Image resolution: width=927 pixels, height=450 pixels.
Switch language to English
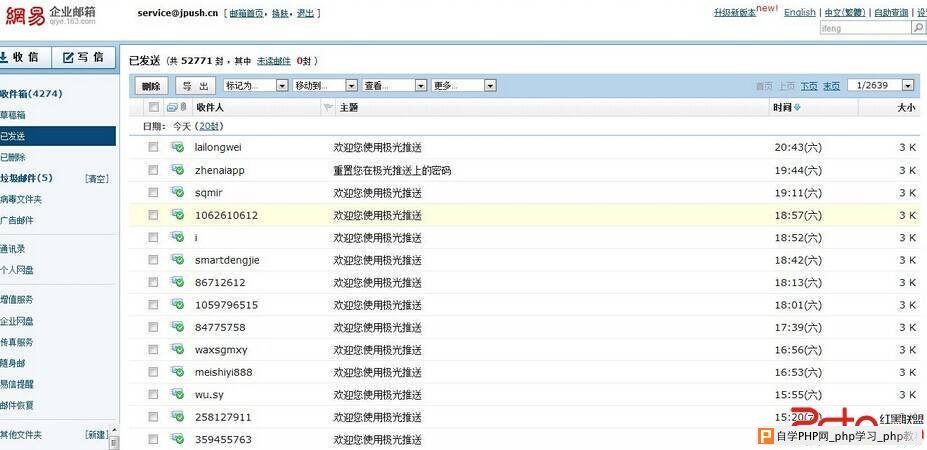tap(800, 12)
